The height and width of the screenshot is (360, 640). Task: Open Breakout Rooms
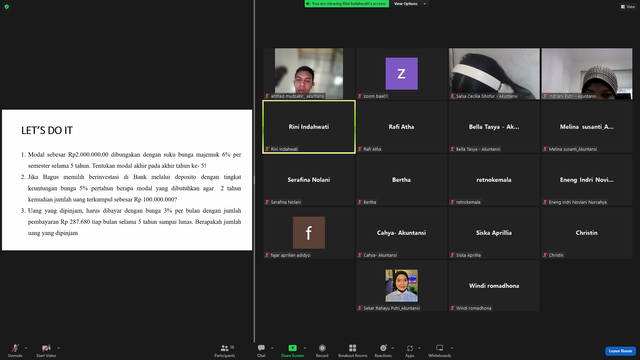coord(353,350)
